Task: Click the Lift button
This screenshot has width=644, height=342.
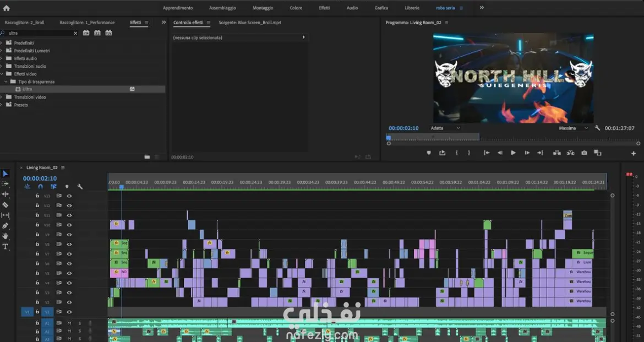Action: coord(557,153)
